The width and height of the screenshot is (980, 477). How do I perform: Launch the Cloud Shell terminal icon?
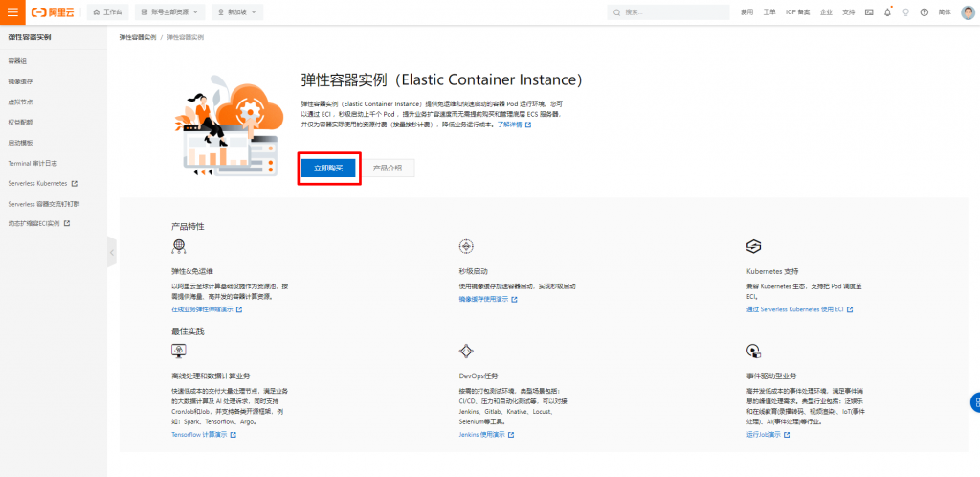click(x=869, y=12)
